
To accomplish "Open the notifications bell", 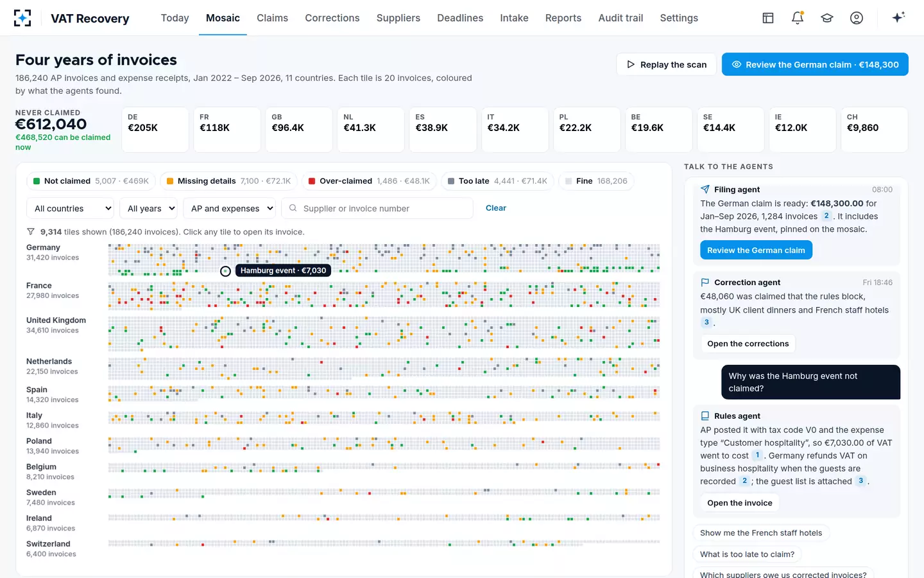I will coord(798,18).
